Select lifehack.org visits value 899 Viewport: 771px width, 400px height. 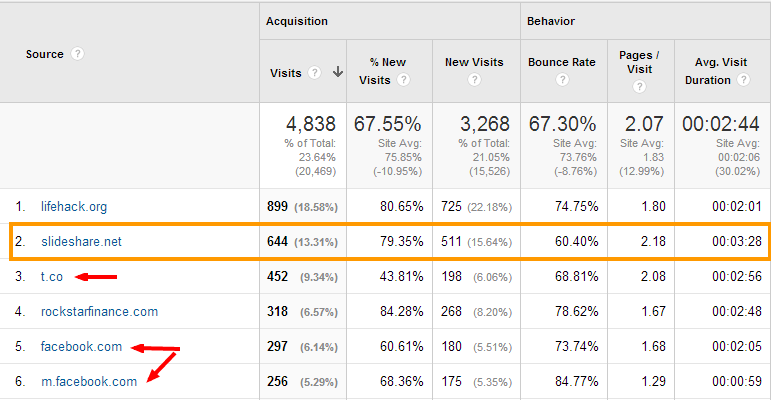click(277, 206)
